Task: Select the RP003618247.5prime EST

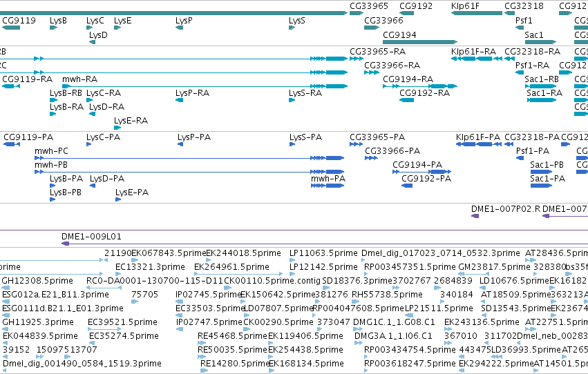Action: (366, 371)
